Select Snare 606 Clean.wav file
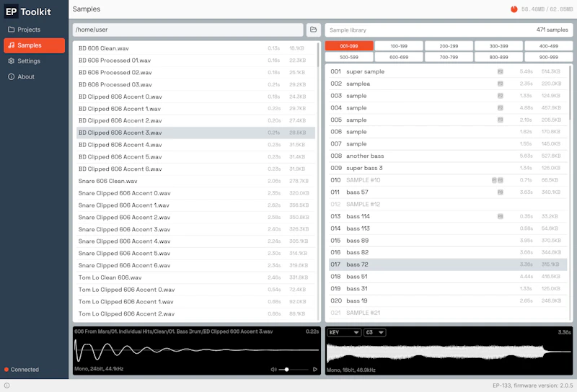The height and width of the screenshot is (392, 577). [195, 181]
